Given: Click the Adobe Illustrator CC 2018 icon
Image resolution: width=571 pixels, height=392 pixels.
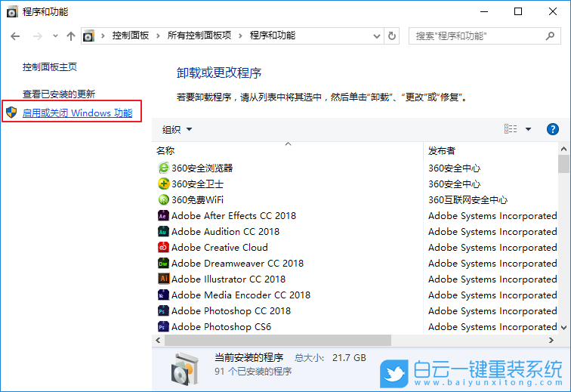Looking at the screenshot, I should [x=163, y=279].
